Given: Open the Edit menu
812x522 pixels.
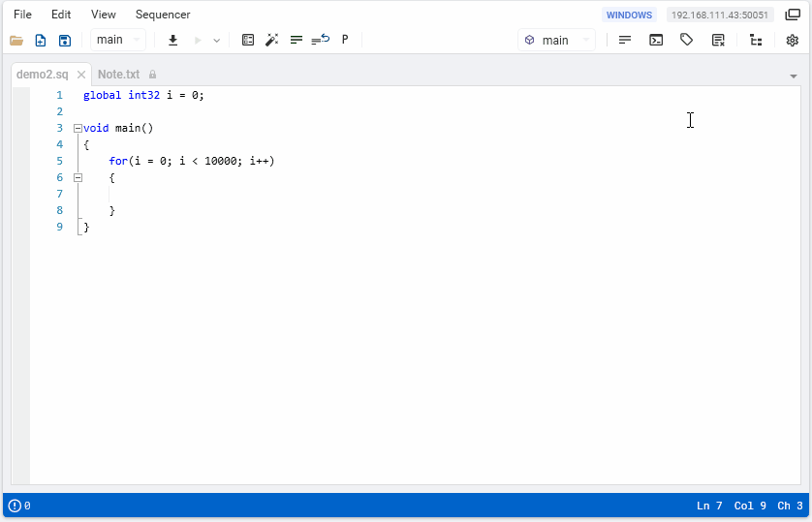Looking at the screenshot, I should click(x=61, y=15).
